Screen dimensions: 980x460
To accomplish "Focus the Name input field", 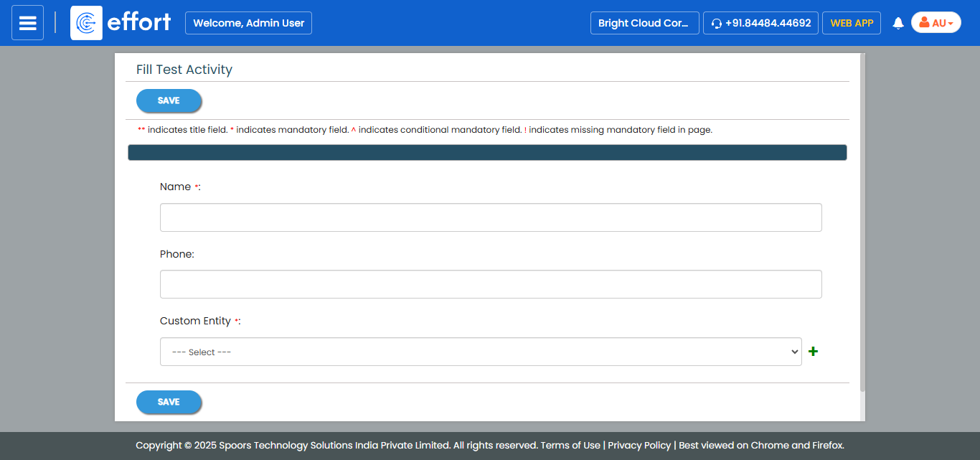I will click(490, 217).
